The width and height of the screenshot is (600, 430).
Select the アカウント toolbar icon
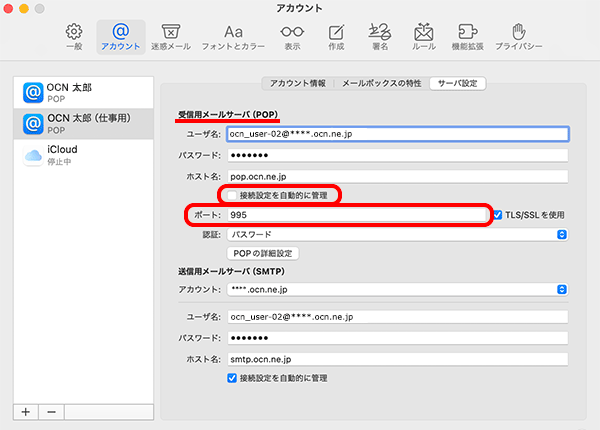pyautogui.click(x=121, y=37)
